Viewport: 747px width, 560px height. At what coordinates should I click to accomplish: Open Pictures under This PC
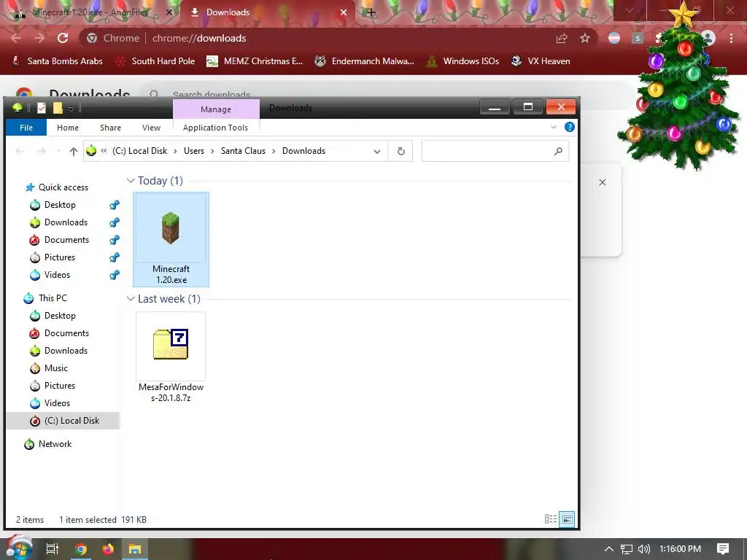coord(60,386)
